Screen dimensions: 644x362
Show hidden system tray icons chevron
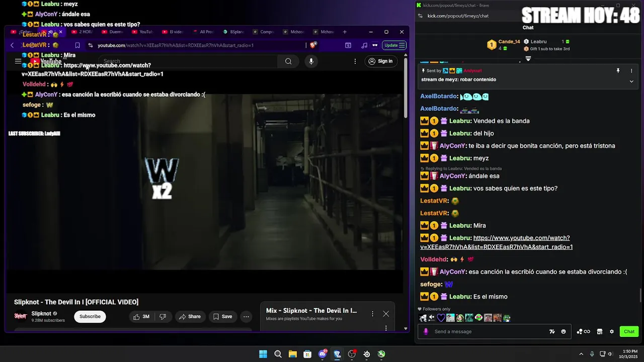[x=581, y=354]
